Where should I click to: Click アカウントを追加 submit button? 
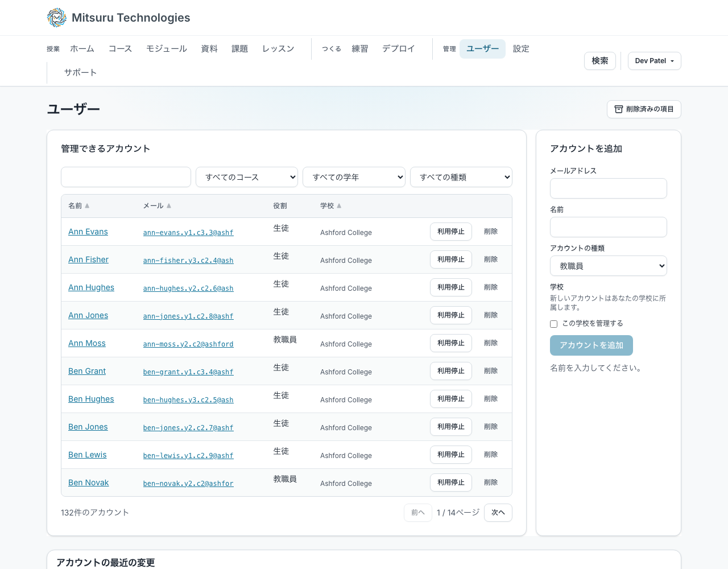coord(591,345)
